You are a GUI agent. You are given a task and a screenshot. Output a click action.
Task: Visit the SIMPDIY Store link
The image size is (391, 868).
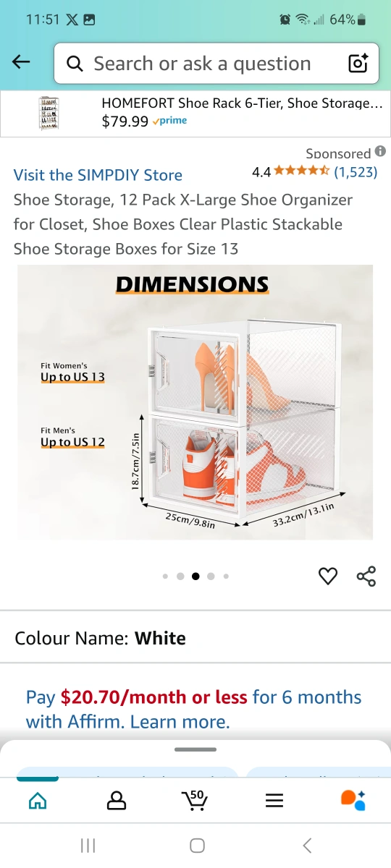[x=98, y=175]
